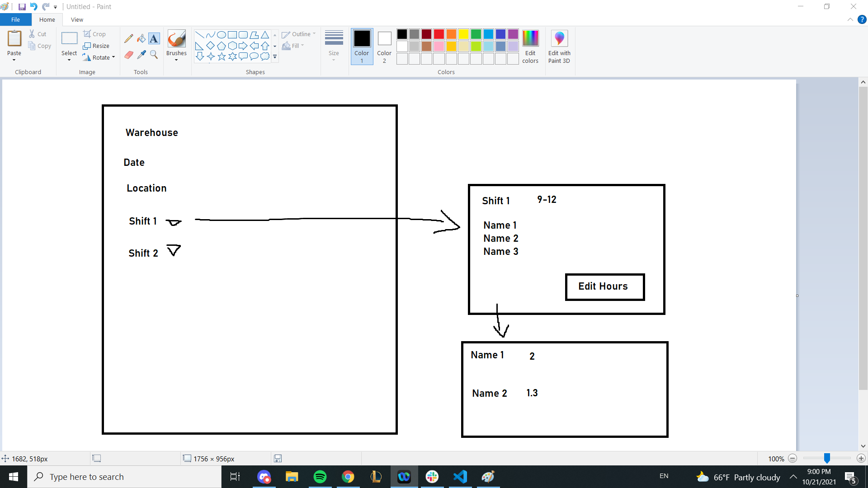Viewport: 868px width, 488px height.
Task: Choose the Oval shape
Action: tap(221, 35)
